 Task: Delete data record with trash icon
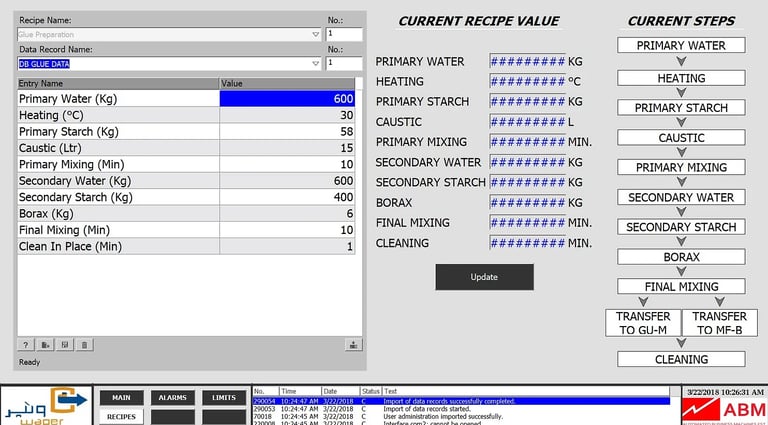point(84,345)
